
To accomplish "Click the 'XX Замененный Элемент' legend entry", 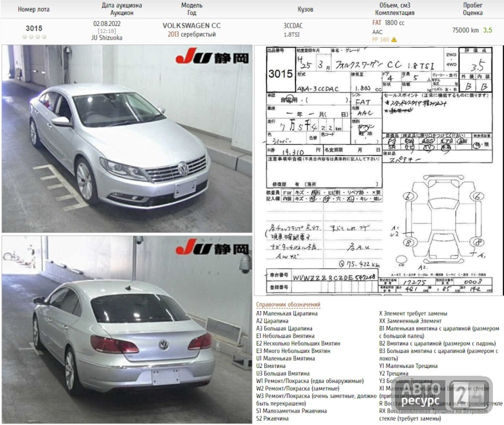I will (x=411, y=321).
